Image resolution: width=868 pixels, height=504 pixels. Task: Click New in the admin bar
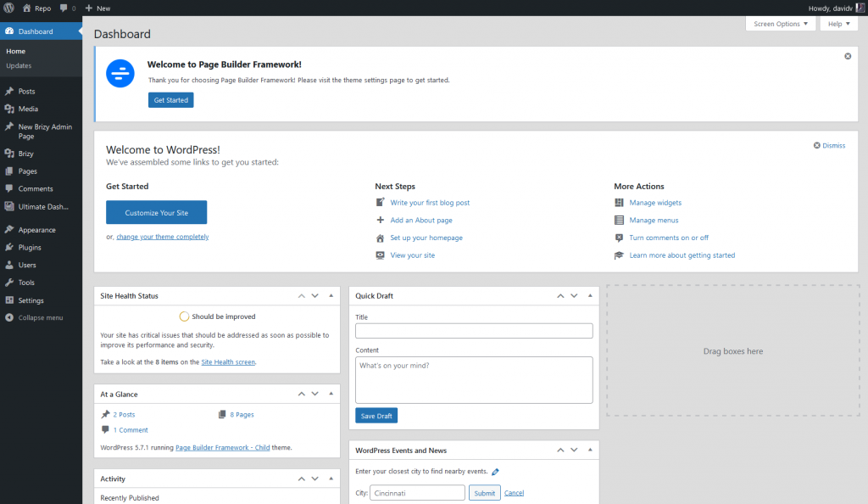click(x=97, y=8)
